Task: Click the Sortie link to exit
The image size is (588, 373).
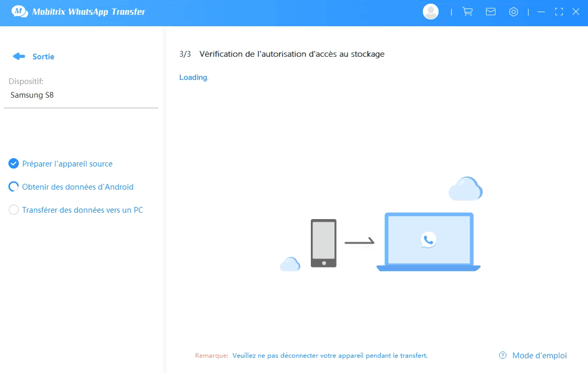Action: pos(44,56)
